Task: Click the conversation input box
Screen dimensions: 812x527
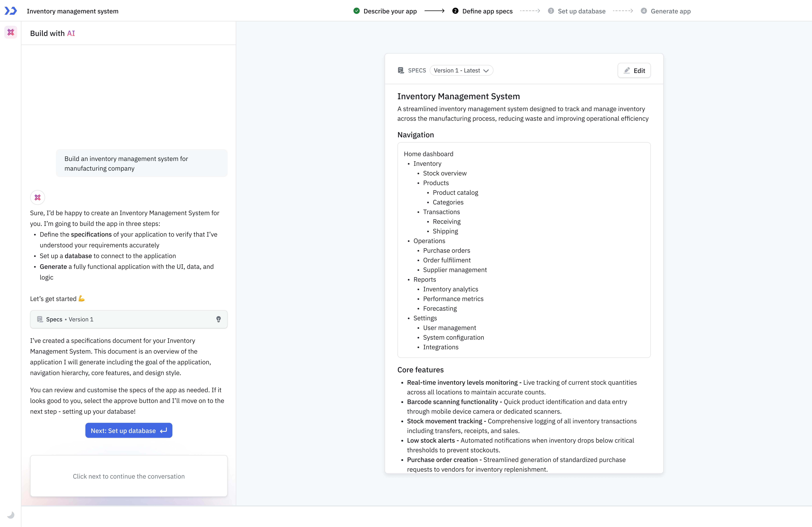Action: tap(129, 476)
